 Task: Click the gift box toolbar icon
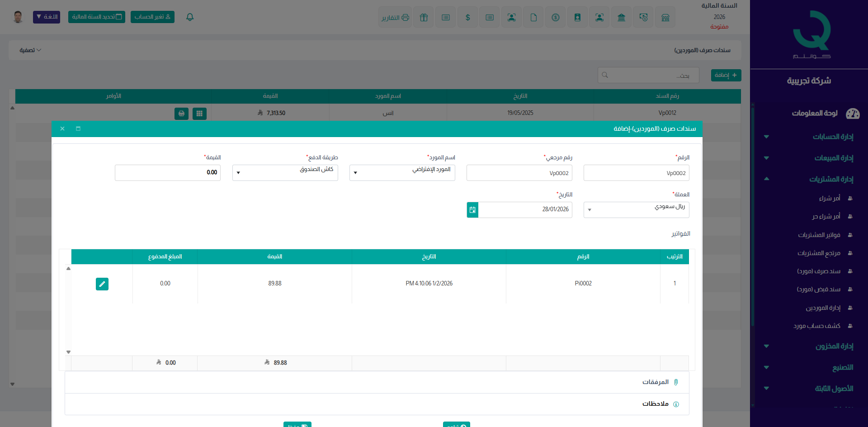click(424, 18)
